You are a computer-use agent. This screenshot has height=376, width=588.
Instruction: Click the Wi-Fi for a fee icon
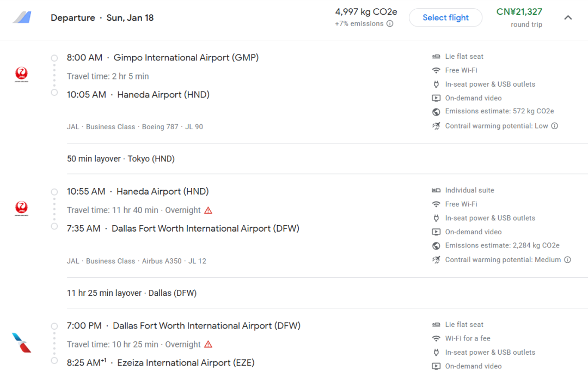tap(436, 339)
